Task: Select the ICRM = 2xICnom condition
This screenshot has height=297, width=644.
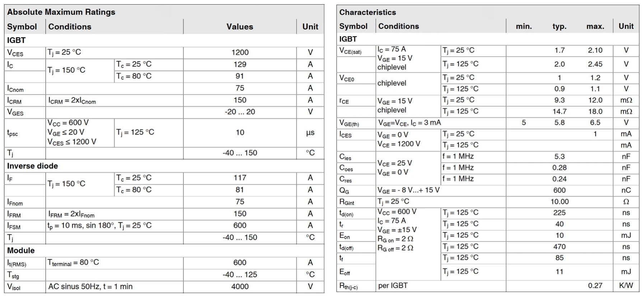Action: click(72, 100)
